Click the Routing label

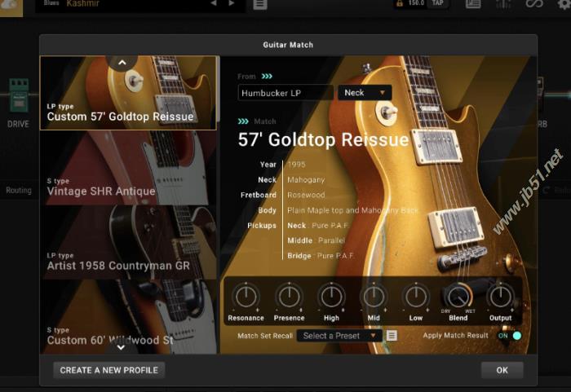coord(19,191)
